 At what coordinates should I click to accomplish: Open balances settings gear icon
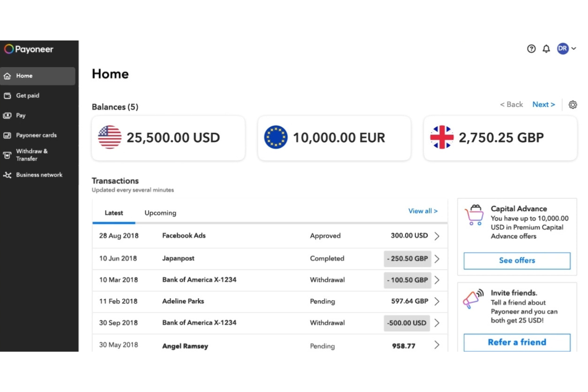pyautogui.click(x=573, y=104)
